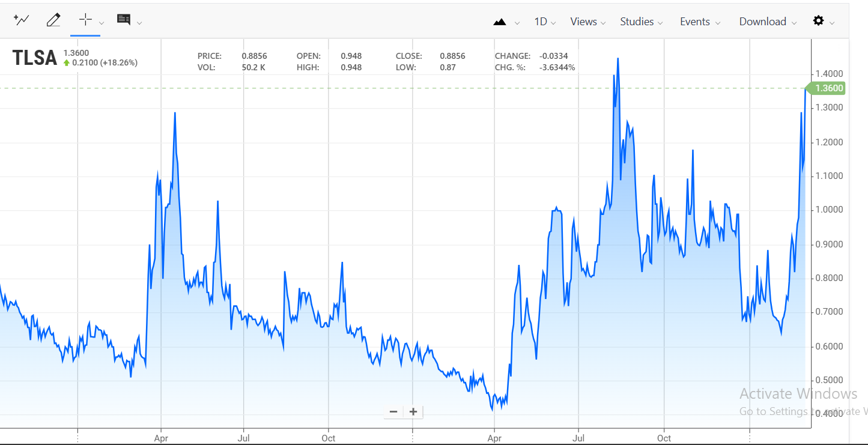Click the TLSA ticker symbol

coord(35,58)
